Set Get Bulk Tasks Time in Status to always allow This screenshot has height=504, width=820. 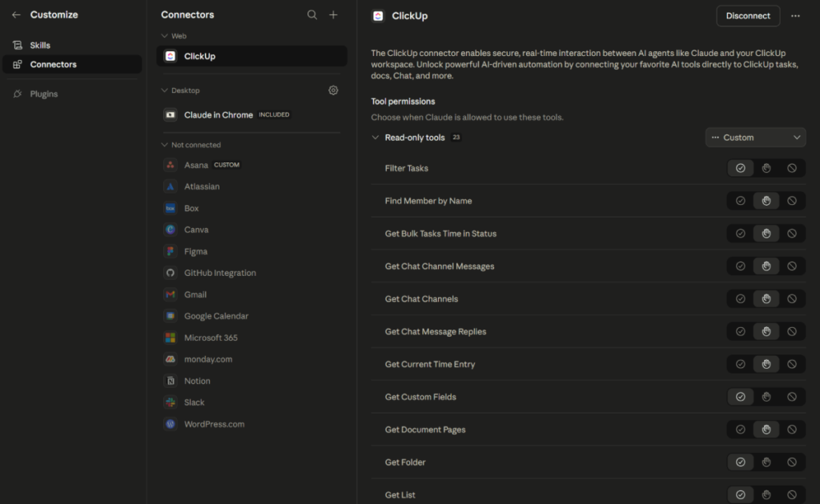coord(741,234)
